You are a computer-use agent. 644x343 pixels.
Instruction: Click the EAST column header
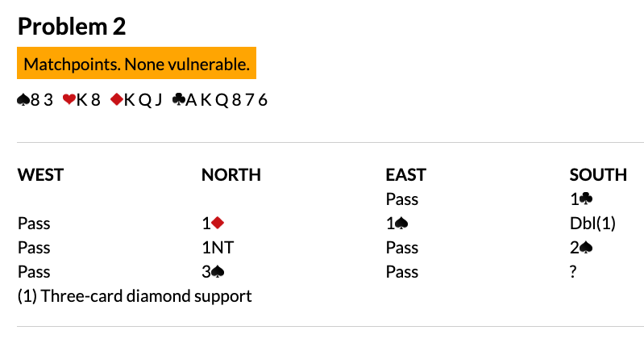(405, 174)
